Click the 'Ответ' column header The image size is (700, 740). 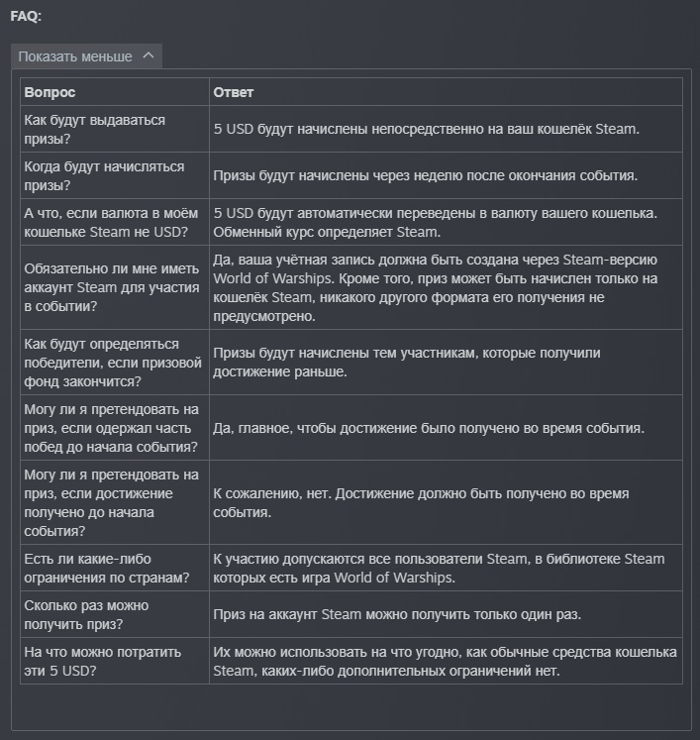point(233,92)
